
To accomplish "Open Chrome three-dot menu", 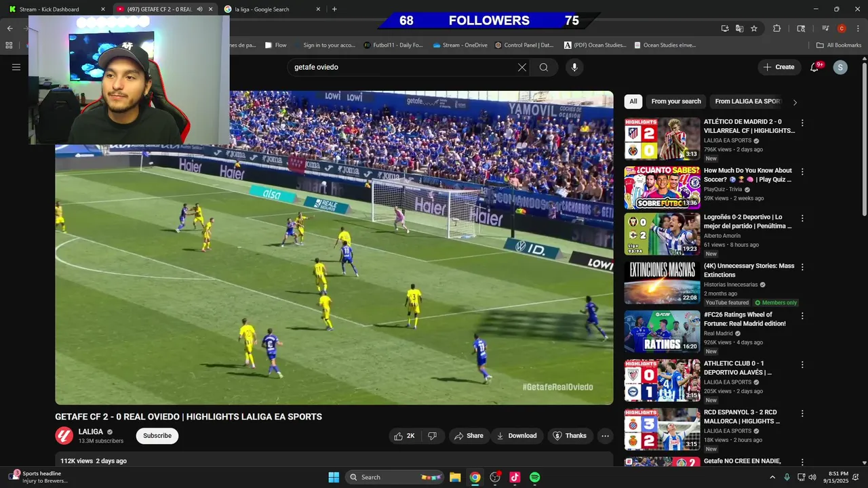I will (x=857, y=28).
